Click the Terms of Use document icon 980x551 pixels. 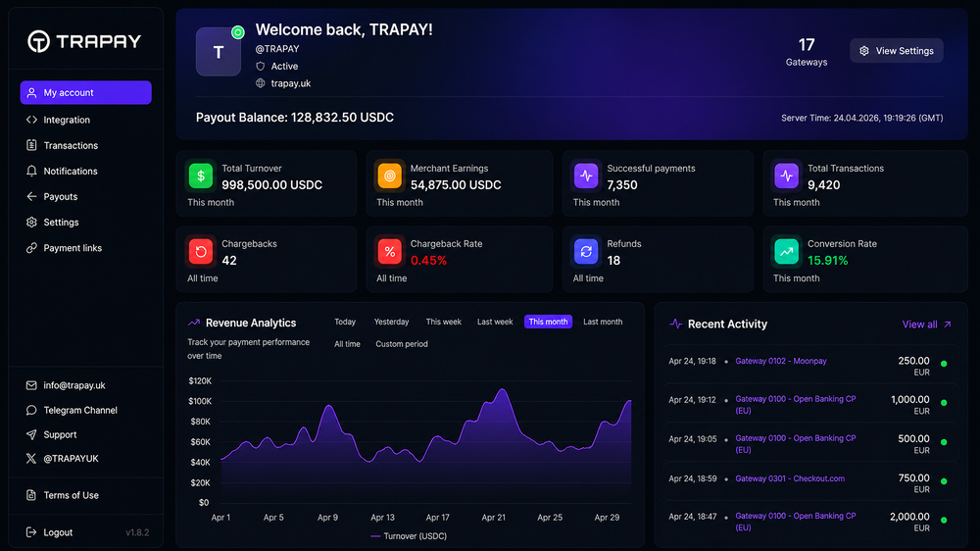(31, 495)
